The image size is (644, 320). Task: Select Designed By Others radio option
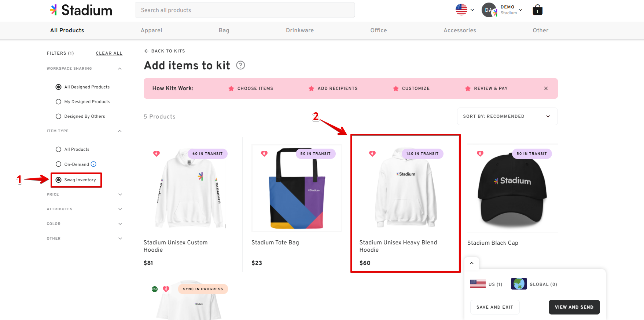(x=58, y=116)
